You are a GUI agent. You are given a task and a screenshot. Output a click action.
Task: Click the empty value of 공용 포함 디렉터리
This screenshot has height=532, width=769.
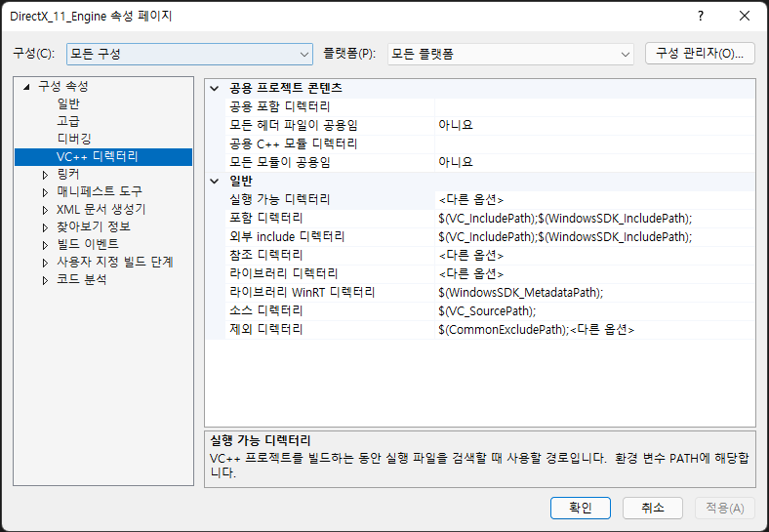point(595,107)
